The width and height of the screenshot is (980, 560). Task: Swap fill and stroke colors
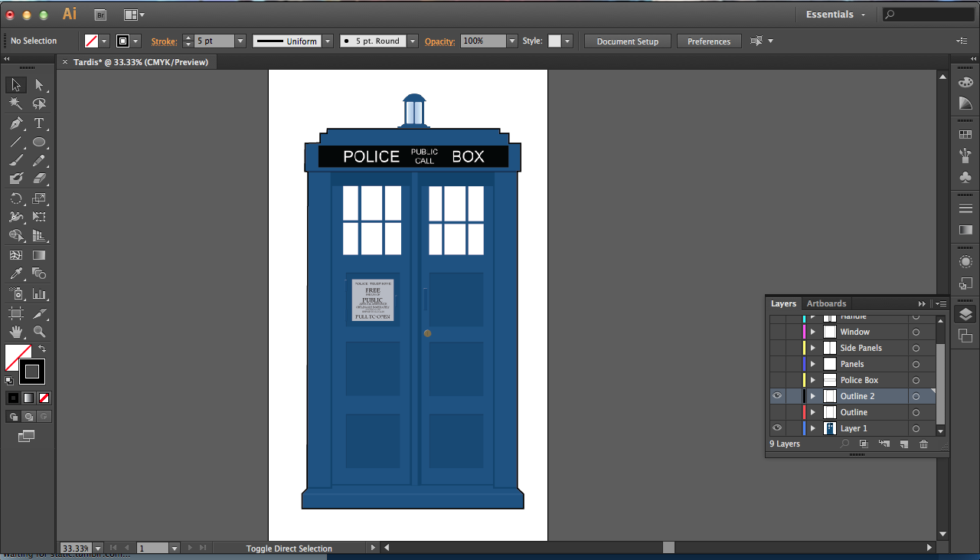click(42, 349)
